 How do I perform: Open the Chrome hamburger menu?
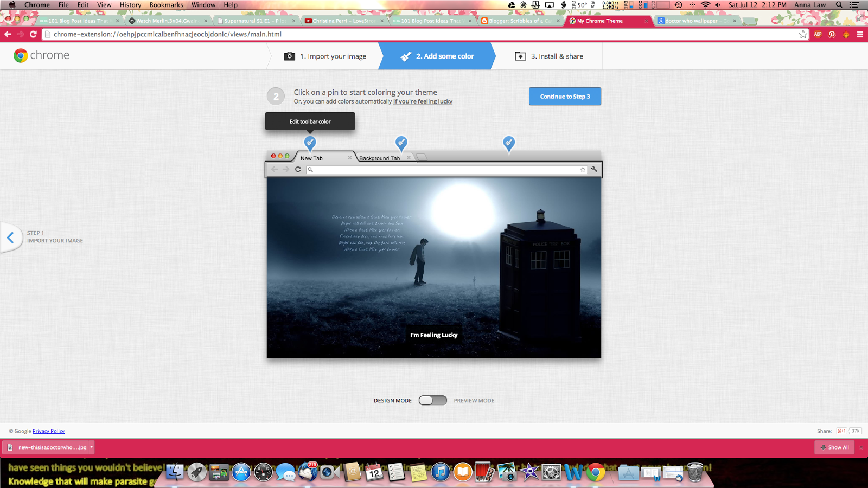coord(860,34)
